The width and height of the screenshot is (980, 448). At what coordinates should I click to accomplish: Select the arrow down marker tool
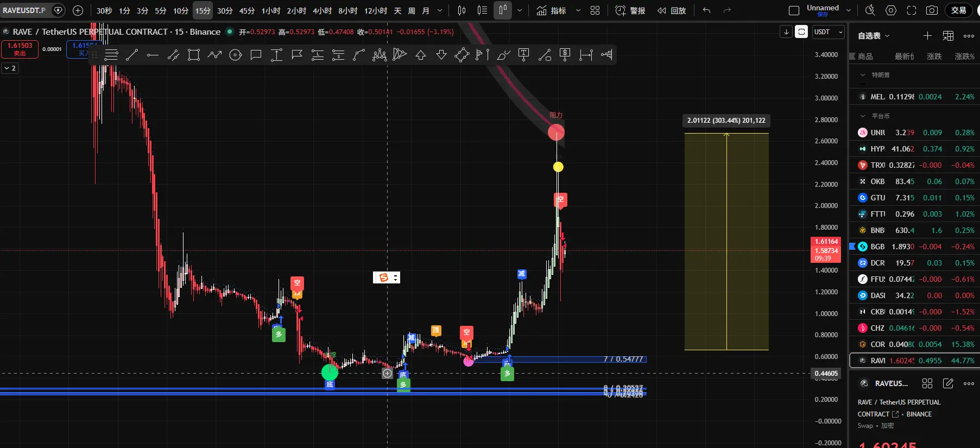pos(441,55)
